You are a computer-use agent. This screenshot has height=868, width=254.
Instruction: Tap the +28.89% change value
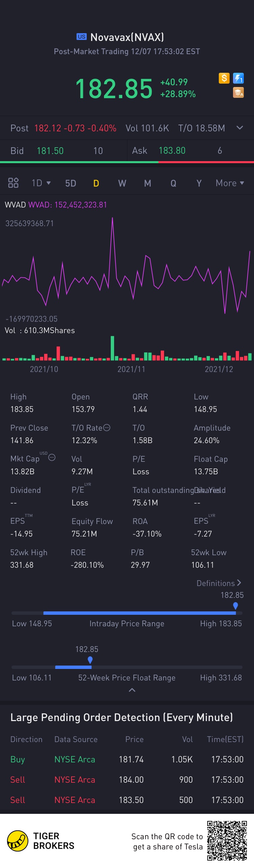pyautogui.click(x=178, y=94)
